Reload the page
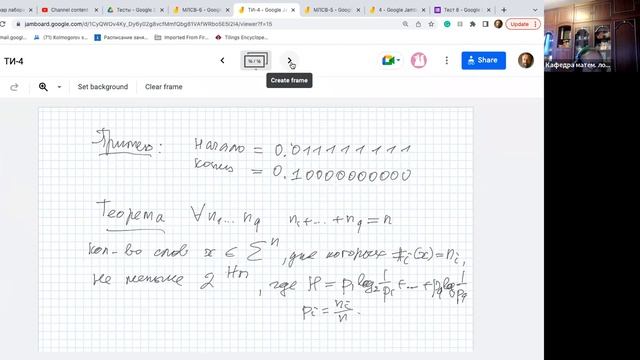640x360 pixels. tap(2, 24)
